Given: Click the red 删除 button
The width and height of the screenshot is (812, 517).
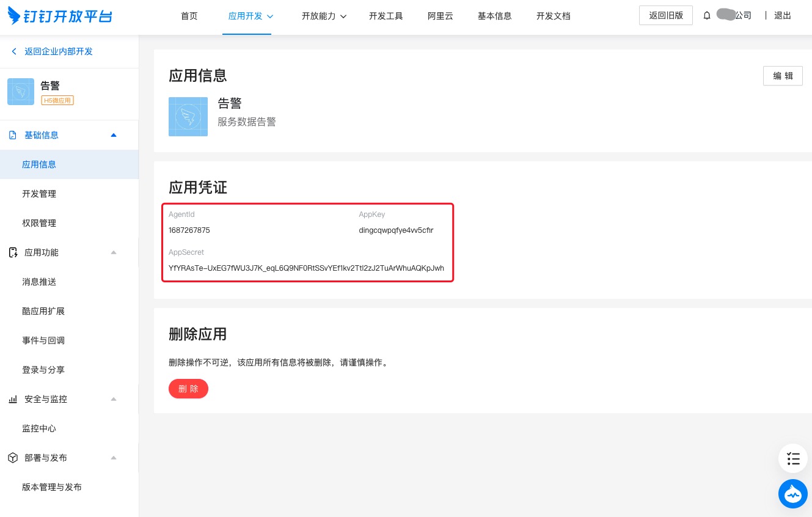Looking at the screenshot, I should (x=188, y=389).
